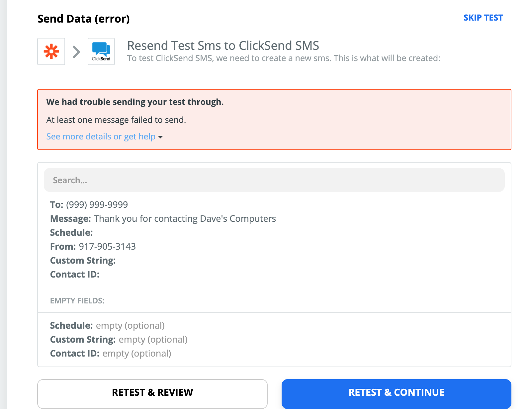532x409 pixels.
Task: Select the To phone number value
Action: pos(97,204)
